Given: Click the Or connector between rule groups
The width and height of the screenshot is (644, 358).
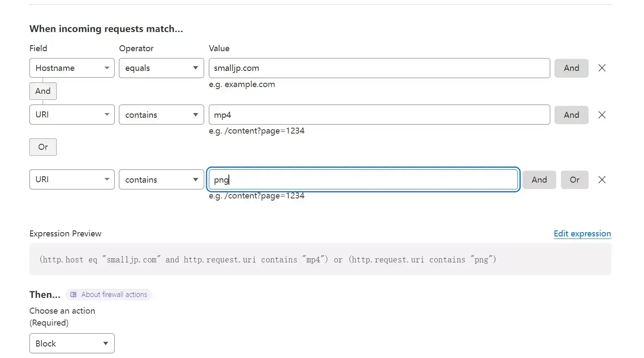Looking at the screenshot, I should (43, 147).
